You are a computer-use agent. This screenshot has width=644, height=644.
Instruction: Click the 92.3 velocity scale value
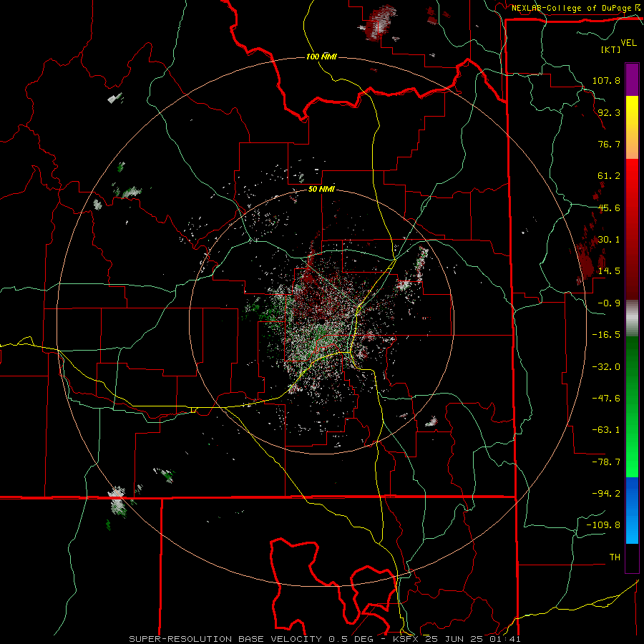point(609,112)
